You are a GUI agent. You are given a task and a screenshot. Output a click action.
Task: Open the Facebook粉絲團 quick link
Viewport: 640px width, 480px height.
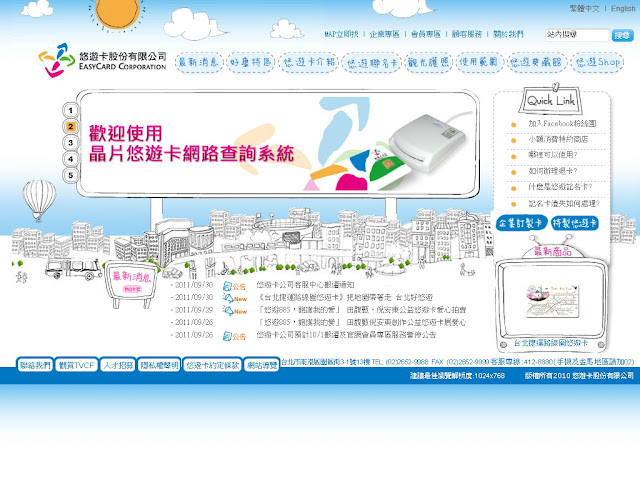[x=562, y=124]
